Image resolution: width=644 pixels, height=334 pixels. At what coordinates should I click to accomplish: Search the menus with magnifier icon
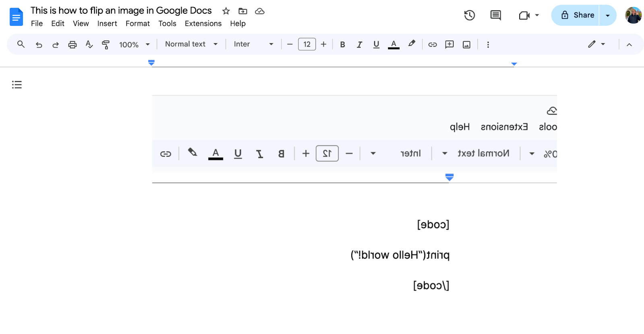(21, 44)
